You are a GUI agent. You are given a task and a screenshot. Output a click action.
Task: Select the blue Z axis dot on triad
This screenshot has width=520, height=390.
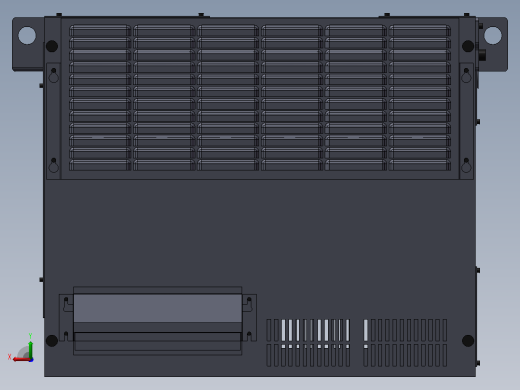click(x=31, y=360)
